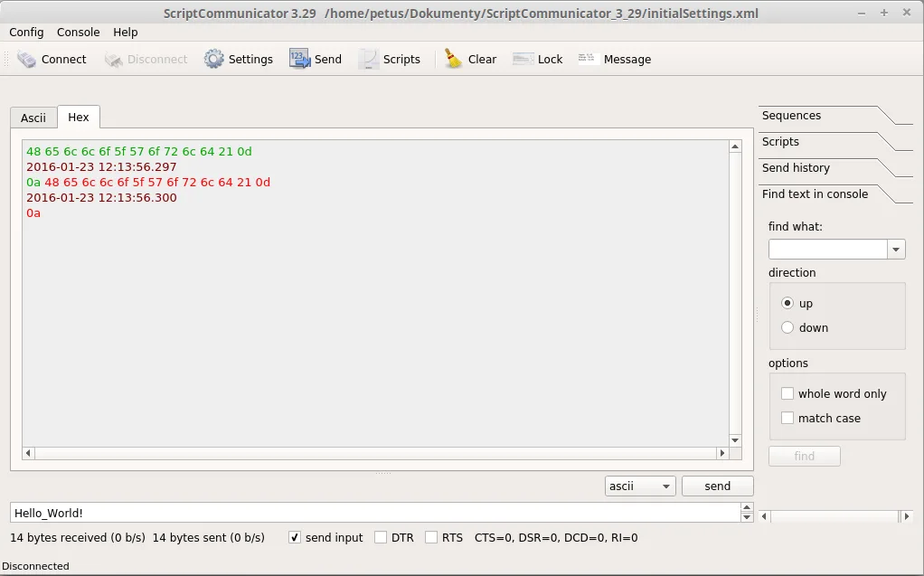Click the Connect plug icon
Screen dimensions: 924x576
(26, 59)
